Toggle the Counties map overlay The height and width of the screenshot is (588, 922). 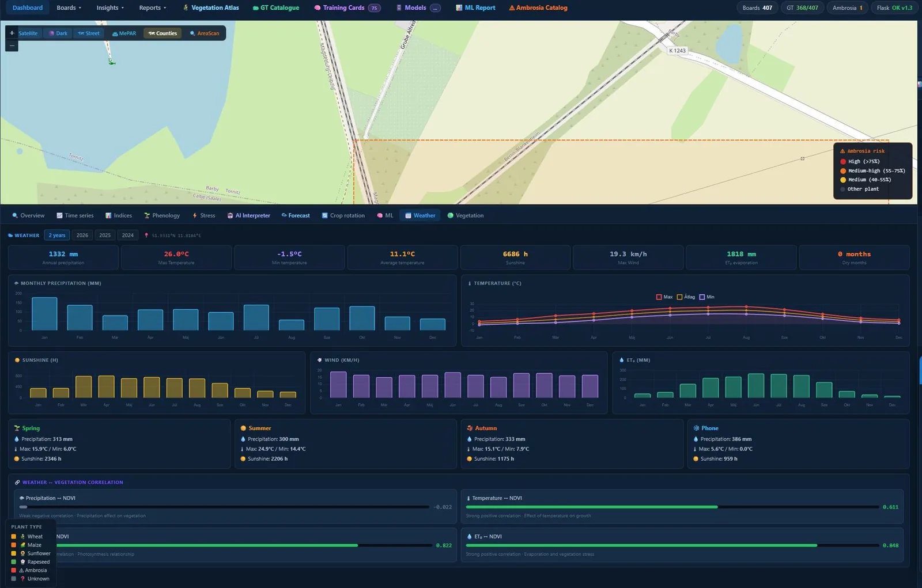pyautogui.click(x=163, y=33)
